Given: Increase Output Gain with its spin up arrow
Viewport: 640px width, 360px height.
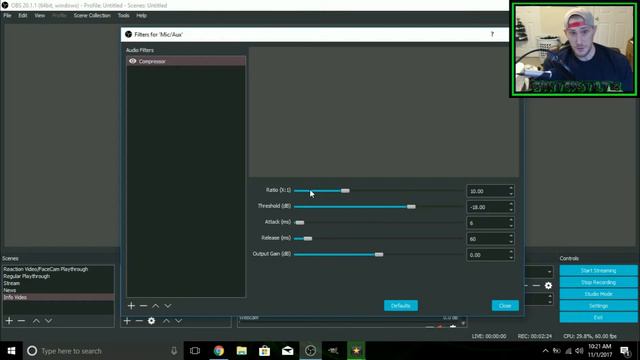Looking at the screenshot, I should click(511, 252).
